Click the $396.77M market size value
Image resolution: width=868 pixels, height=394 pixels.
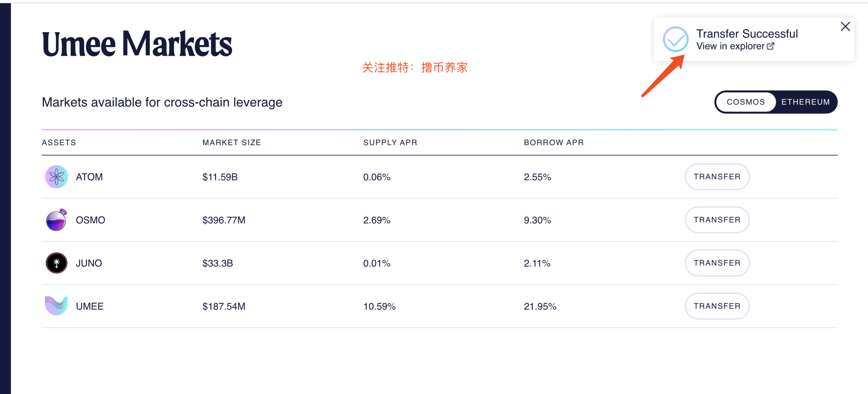(x=224, y=220)
